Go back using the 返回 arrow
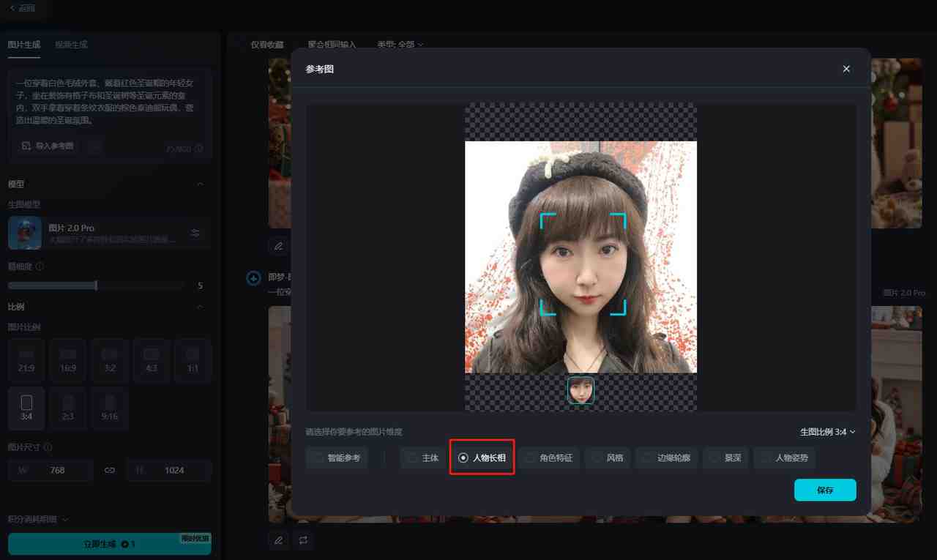The image size is (937, 560). (22, 8)
